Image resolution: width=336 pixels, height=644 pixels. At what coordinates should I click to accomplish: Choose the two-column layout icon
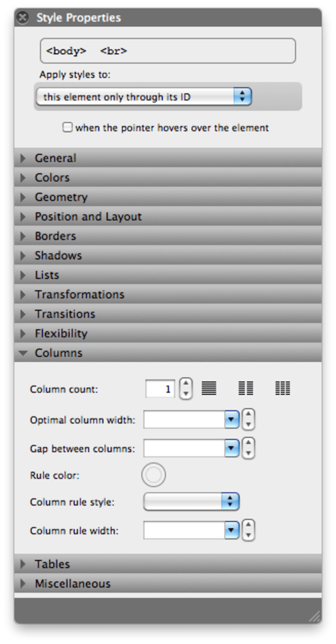click(x=246, y=388)
